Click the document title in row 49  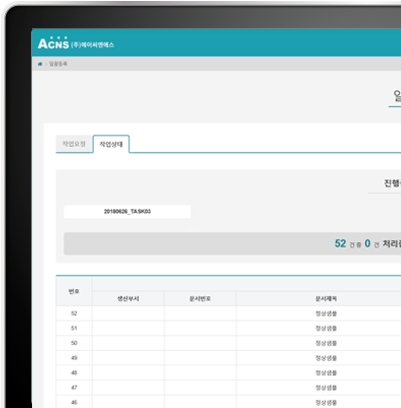pos(326,358)
